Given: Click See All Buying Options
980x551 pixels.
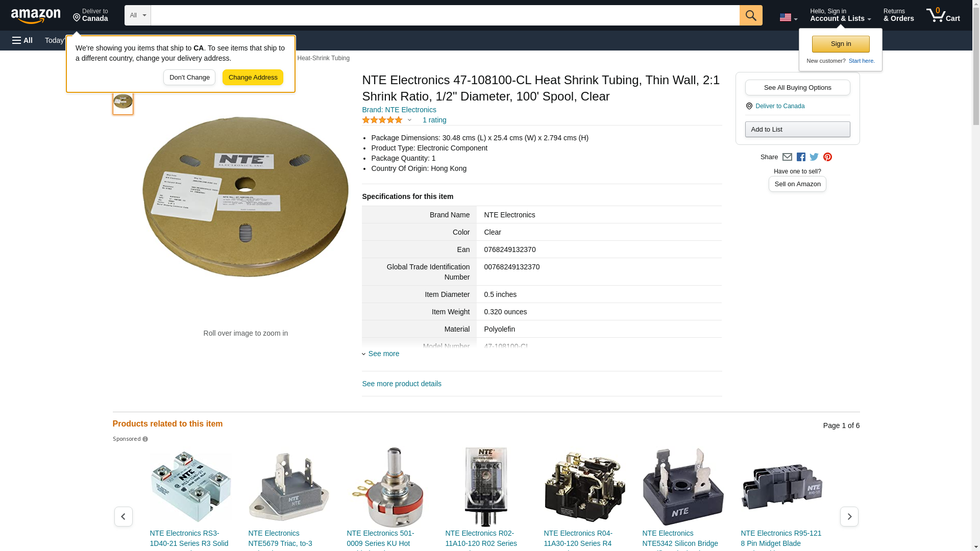Looking at the screenshot, I should [x=797, y=88].
